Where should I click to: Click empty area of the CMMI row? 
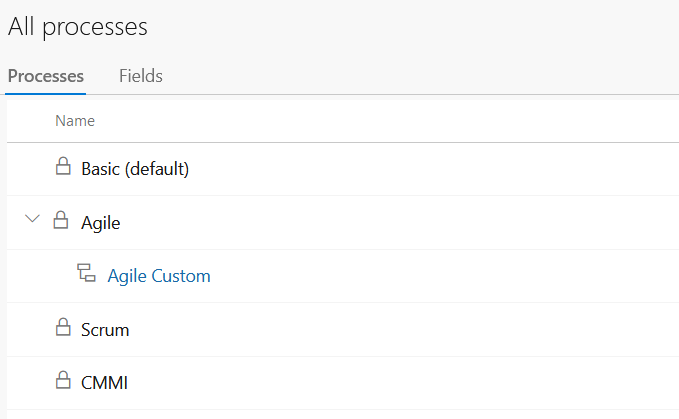[403, 383]
